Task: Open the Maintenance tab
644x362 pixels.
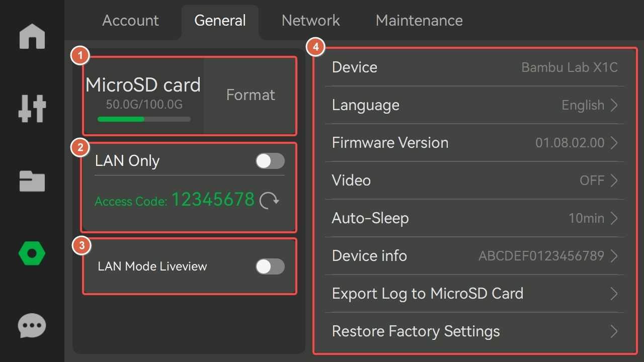Action: 419,21
